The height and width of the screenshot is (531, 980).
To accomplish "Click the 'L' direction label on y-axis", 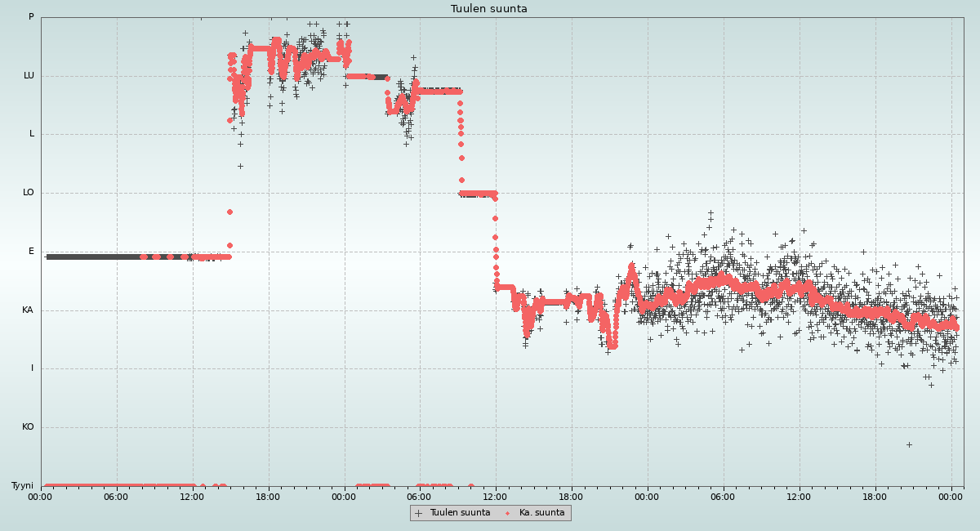I will [x=32, y=134].
